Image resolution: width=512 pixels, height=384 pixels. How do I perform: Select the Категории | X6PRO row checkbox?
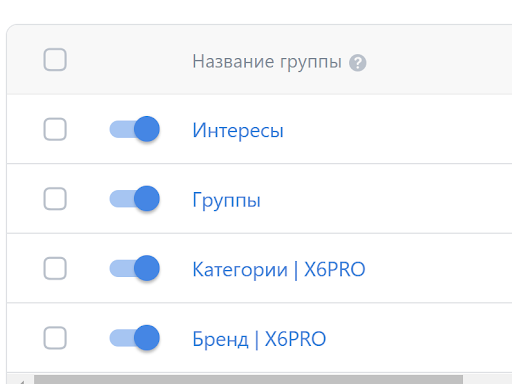coord(55,268)
